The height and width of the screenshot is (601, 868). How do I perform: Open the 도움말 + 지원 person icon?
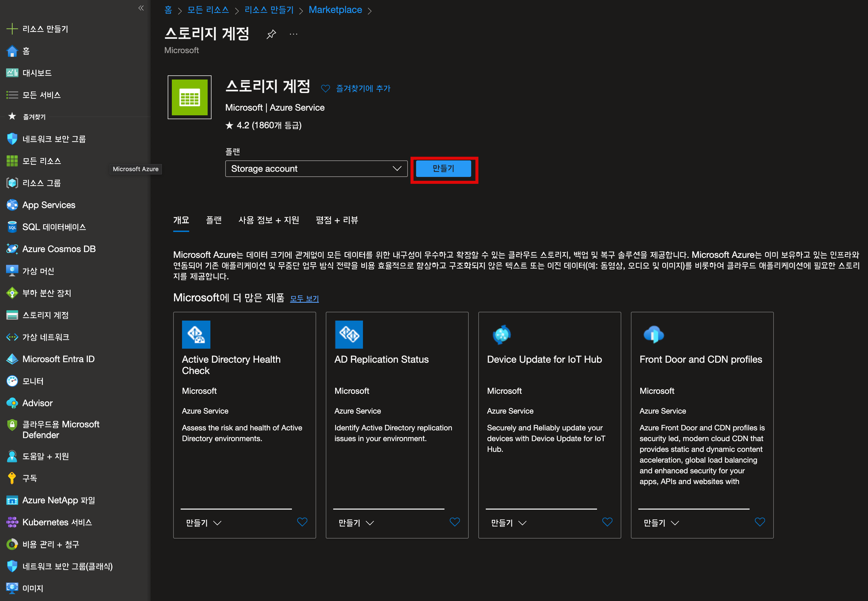[12, 456]
